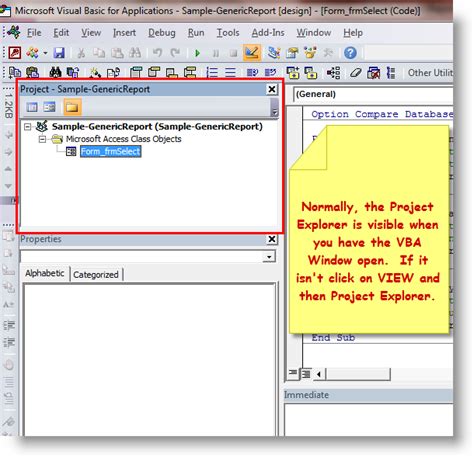This screenshot has width=474, height=457.
Task: Click the branching hierarchy tree icon
Action: [333, 72]
